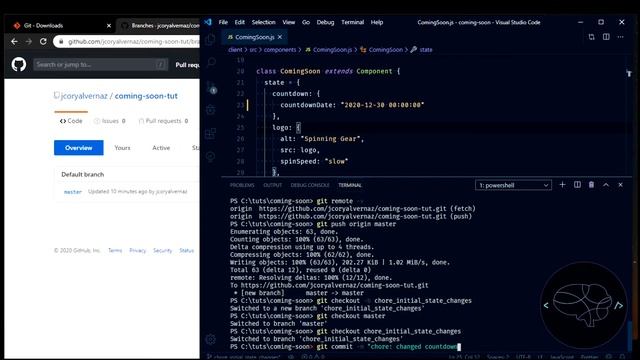Open GitHub footer Security link
The image size is (640, 360).
[x=162, y=250]
